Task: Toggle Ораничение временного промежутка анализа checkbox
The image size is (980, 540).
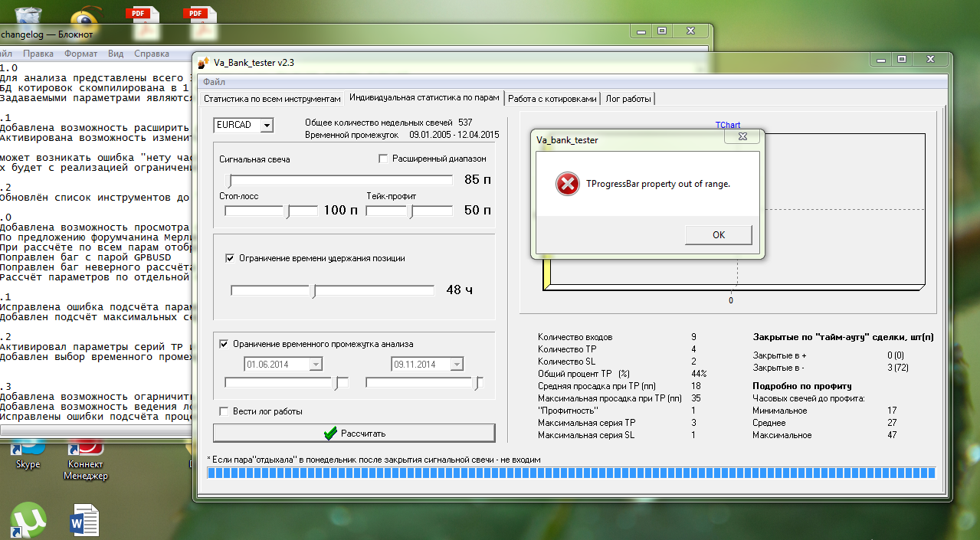Action: pos(225,344)
